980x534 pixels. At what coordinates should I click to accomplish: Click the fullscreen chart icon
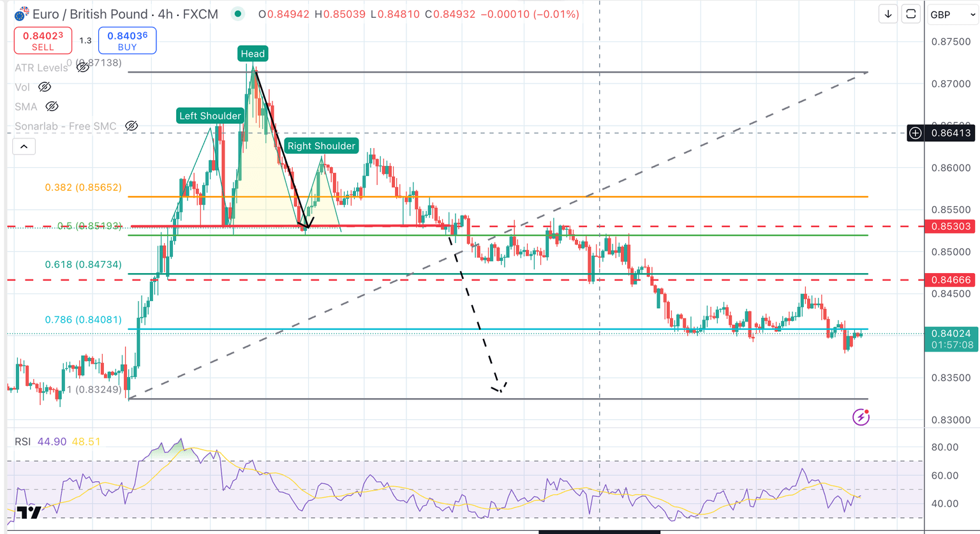[911, 13]
